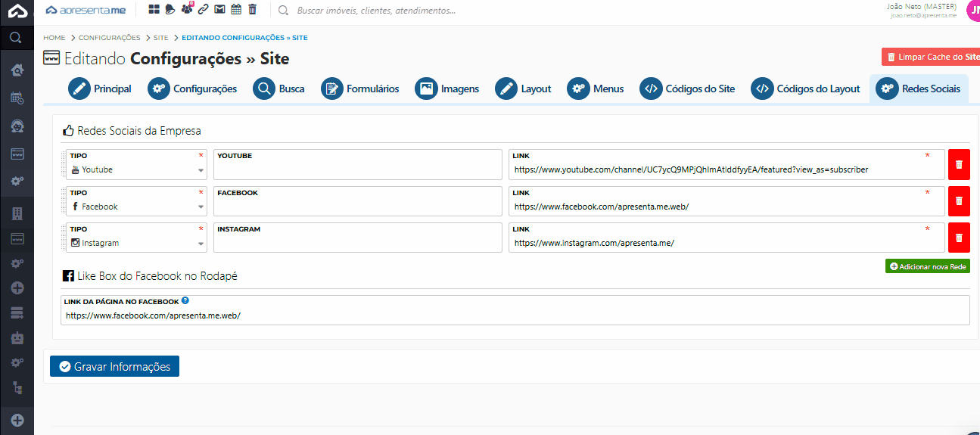980x435 pixels.
Task: Open the Formulários tab
Action: [360, 89]
